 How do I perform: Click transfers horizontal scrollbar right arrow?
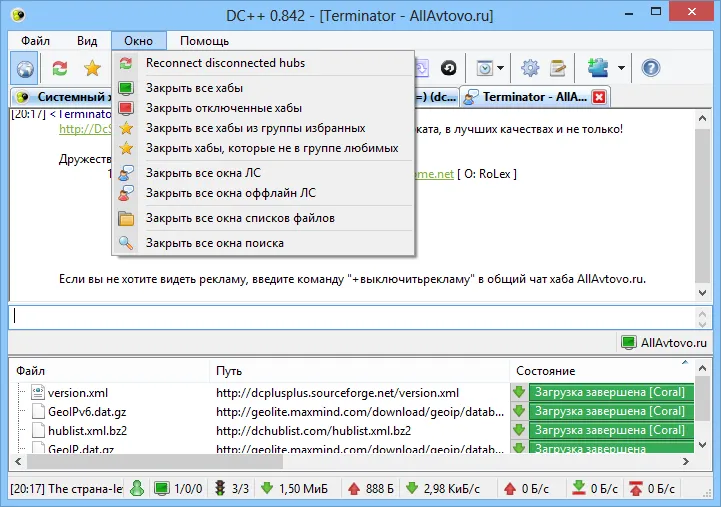pyautogui.click(x=686, y=461)
